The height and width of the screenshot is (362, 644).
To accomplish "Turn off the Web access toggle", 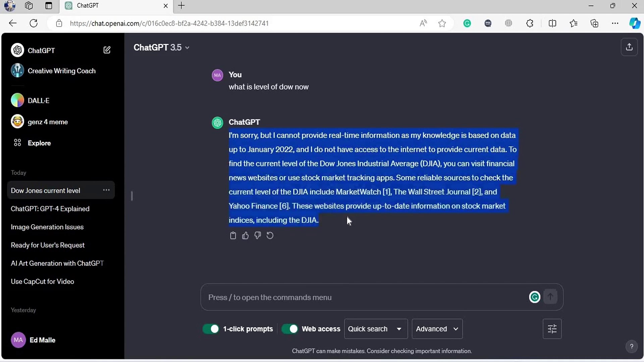I will [289, 329].
